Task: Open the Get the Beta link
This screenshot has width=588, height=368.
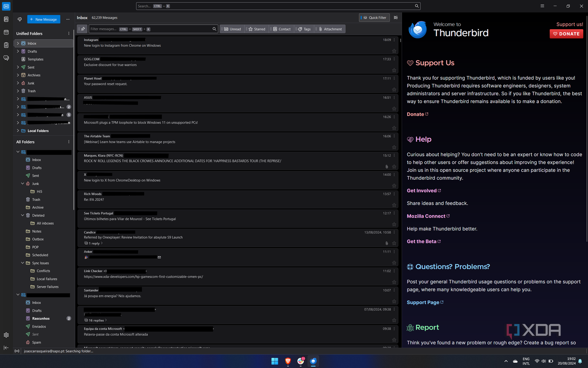Action: (424, 241)
